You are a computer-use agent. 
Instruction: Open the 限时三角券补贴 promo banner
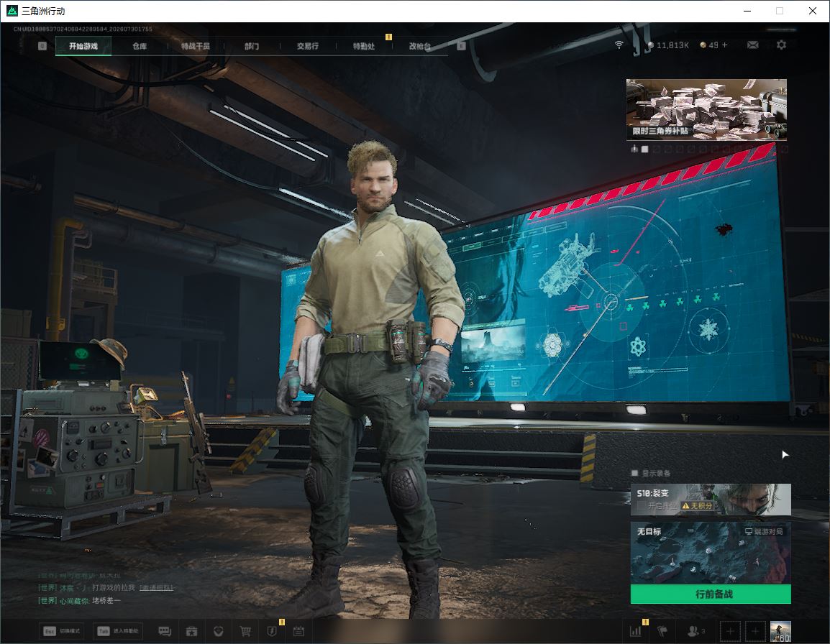706,109
